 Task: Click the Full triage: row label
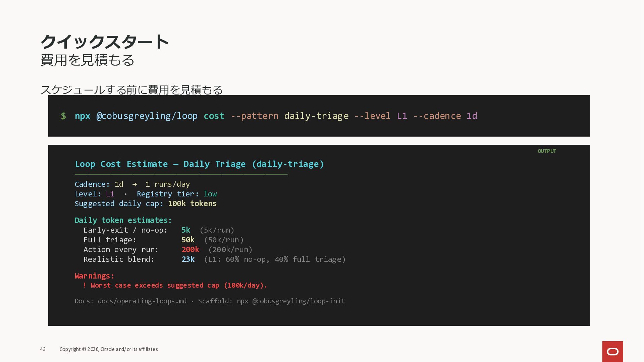point(110,240)
